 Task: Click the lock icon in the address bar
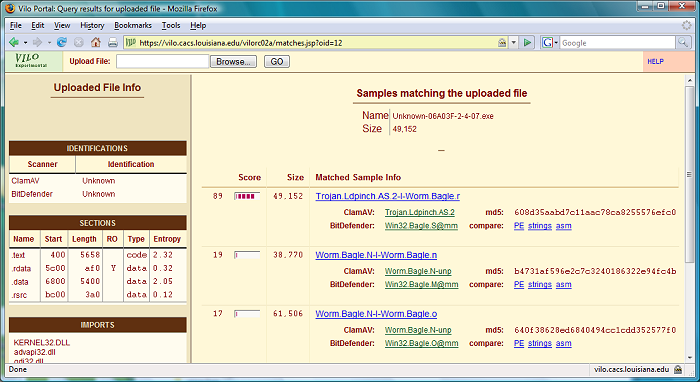[502, 43]
